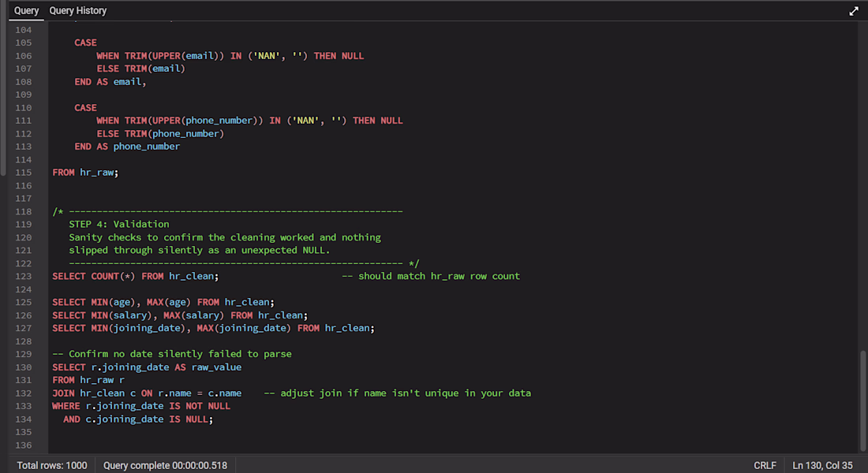Expand the query editor to full size
Viewport: 868px width, 473px height.
coord(854,11)
